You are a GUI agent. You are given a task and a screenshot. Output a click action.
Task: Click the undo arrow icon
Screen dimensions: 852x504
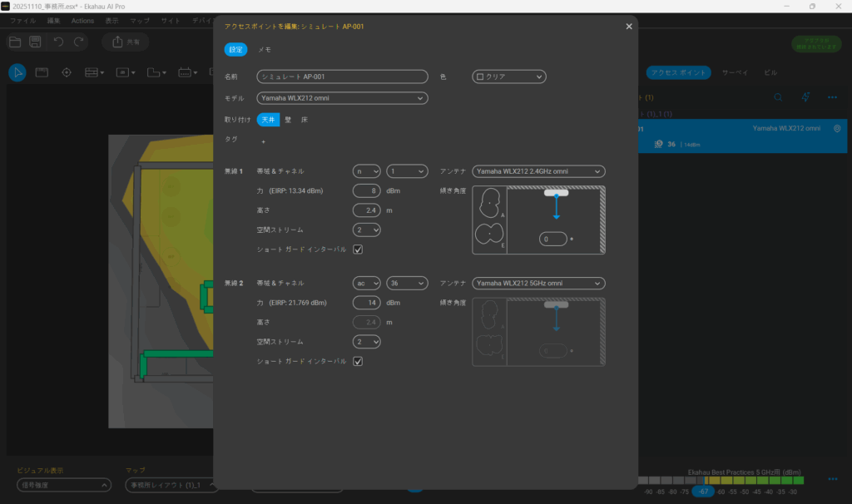(x=58, y=42)
